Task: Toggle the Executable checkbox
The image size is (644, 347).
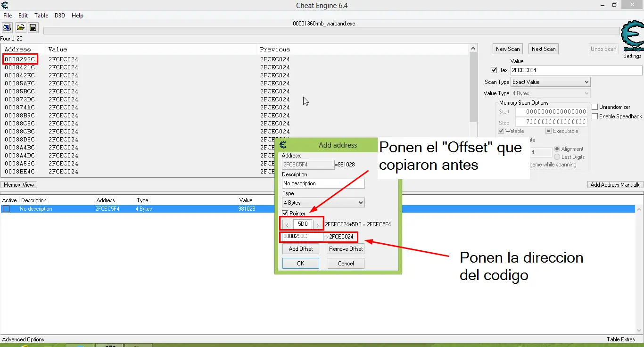Action: coord(549,131)
